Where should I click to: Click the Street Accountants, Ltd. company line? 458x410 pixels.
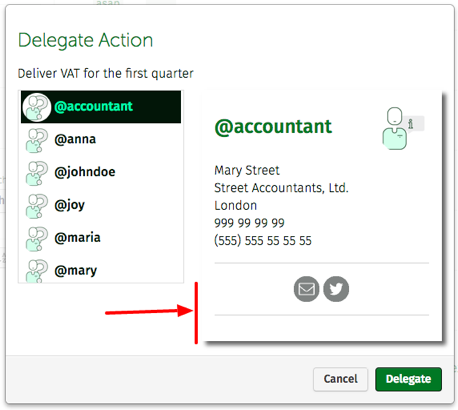(281, 188)
